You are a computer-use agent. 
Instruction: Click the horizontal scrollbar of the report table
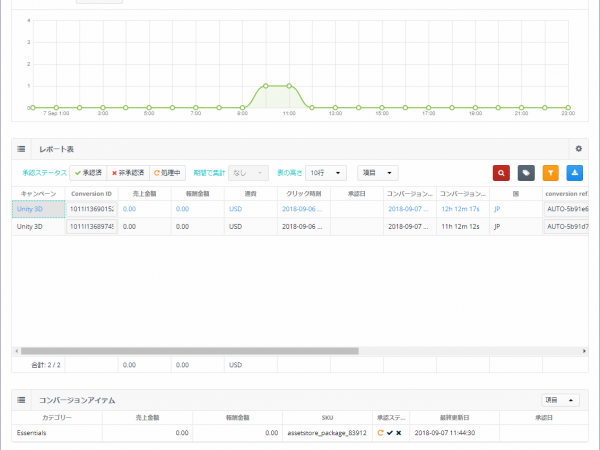pos(189,351)
